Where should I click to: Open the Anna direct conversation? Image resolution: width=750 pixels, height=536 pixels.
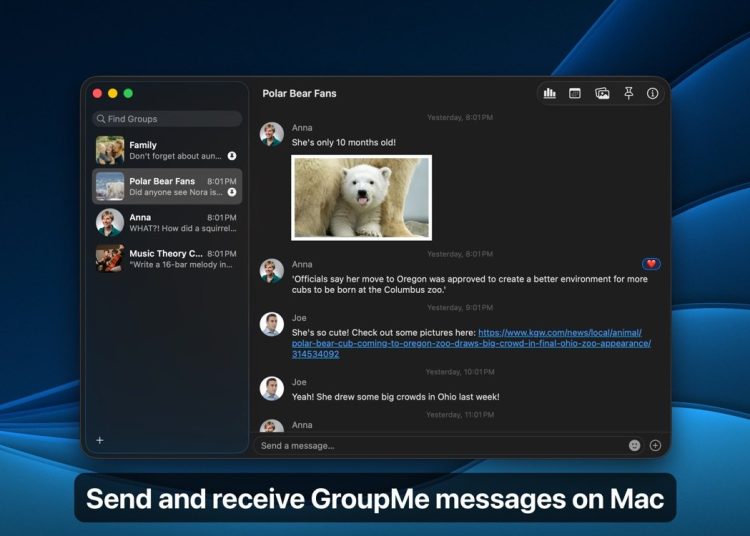pyautogui.click(x=167, y=222)
